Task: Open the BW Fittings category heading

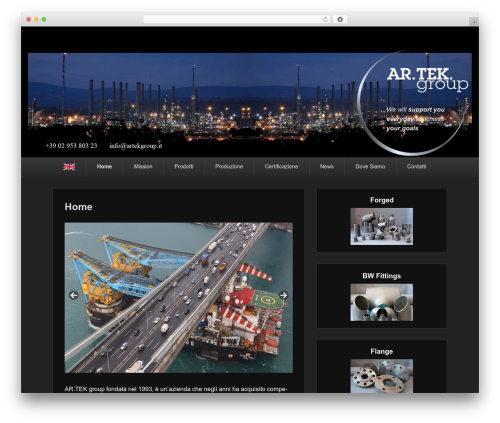Action: coord(382,276)
